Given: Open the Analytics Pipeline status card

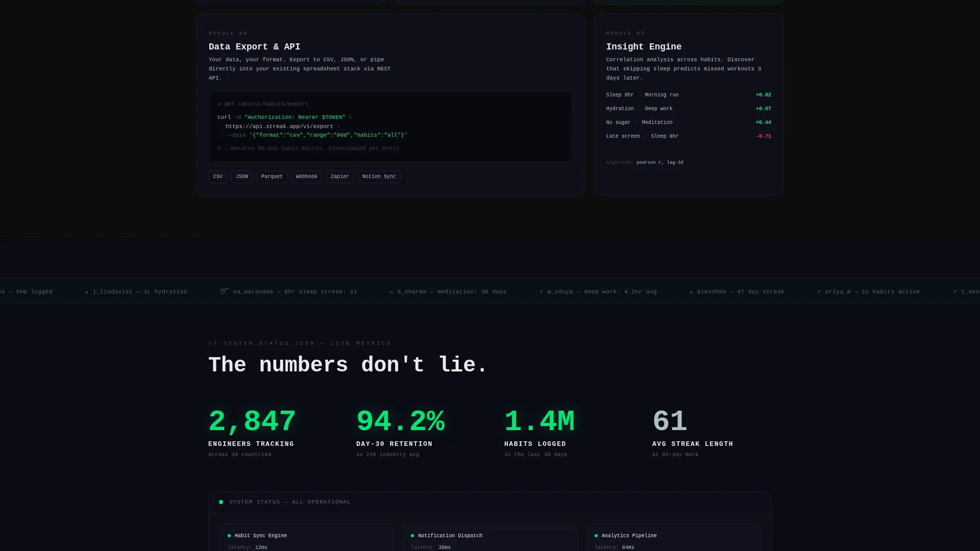Looking at the screenshot, I should [673, 537].
